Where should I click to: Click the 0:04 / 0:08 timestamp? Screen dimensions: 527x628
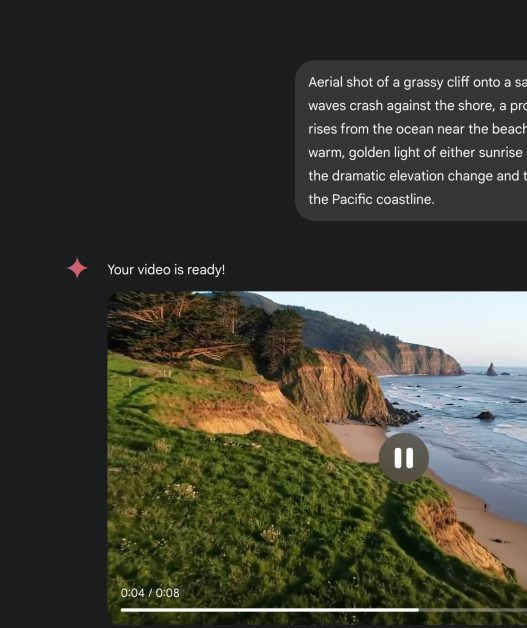[150, 593]
